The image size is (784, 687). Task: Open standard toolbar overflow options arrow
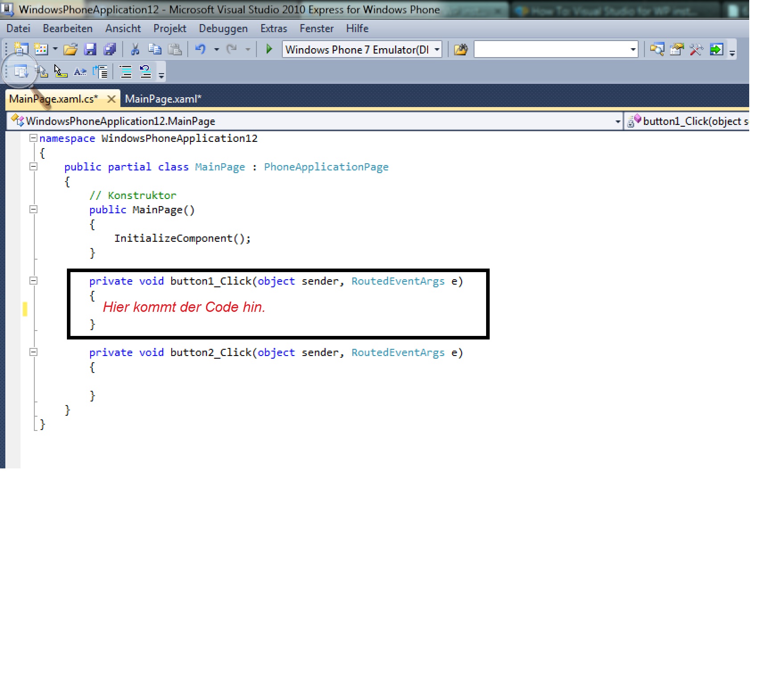point(732,52)
